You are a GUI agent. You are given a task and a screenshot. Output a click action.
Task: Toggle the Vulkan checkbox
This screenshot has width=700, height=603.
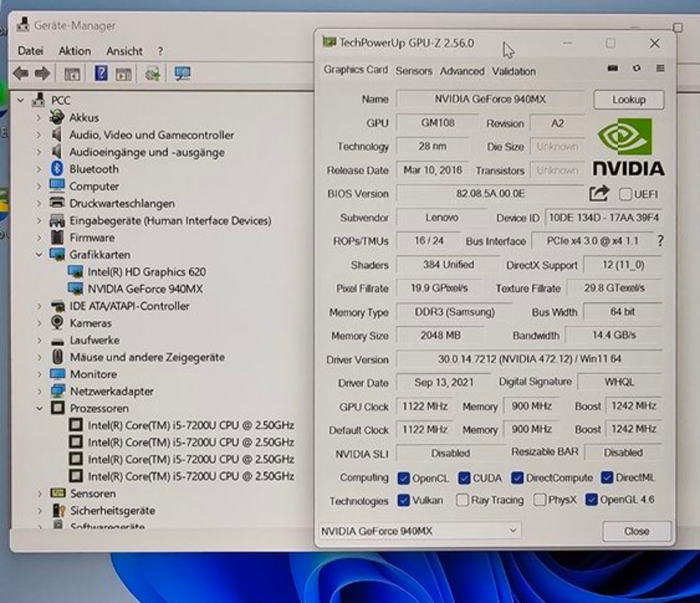click(x=403, y=500)
